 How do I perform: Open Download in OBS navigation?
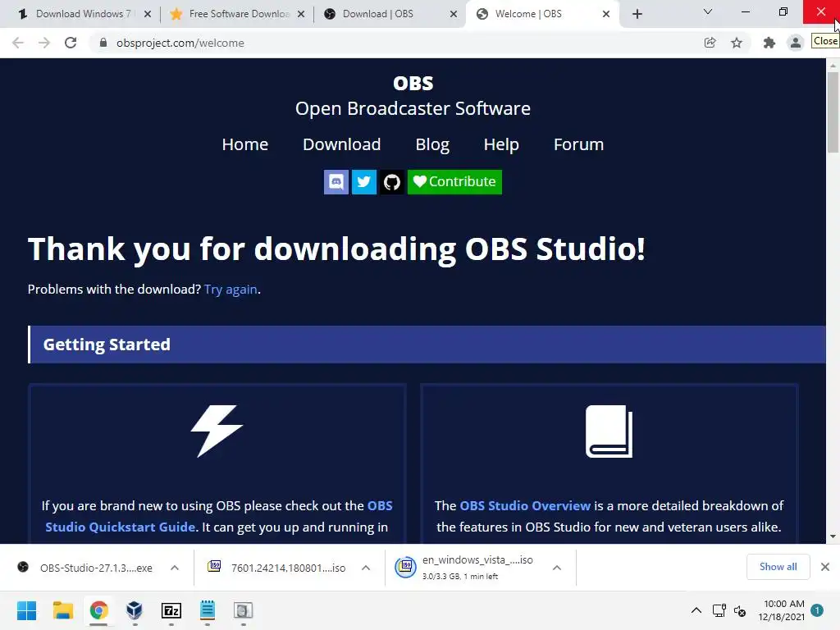coord(342,144)
